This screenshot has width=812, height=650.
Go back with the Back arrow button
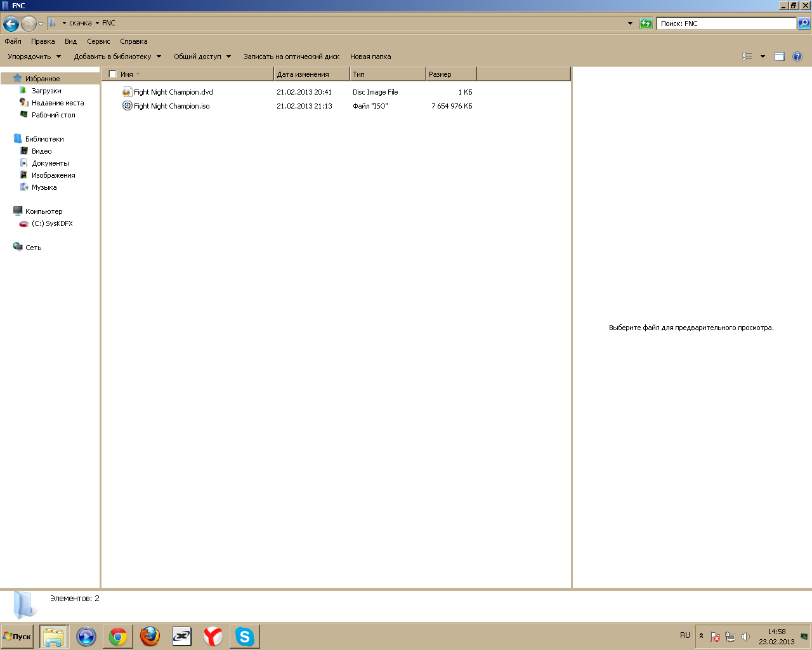click(11, 24)
